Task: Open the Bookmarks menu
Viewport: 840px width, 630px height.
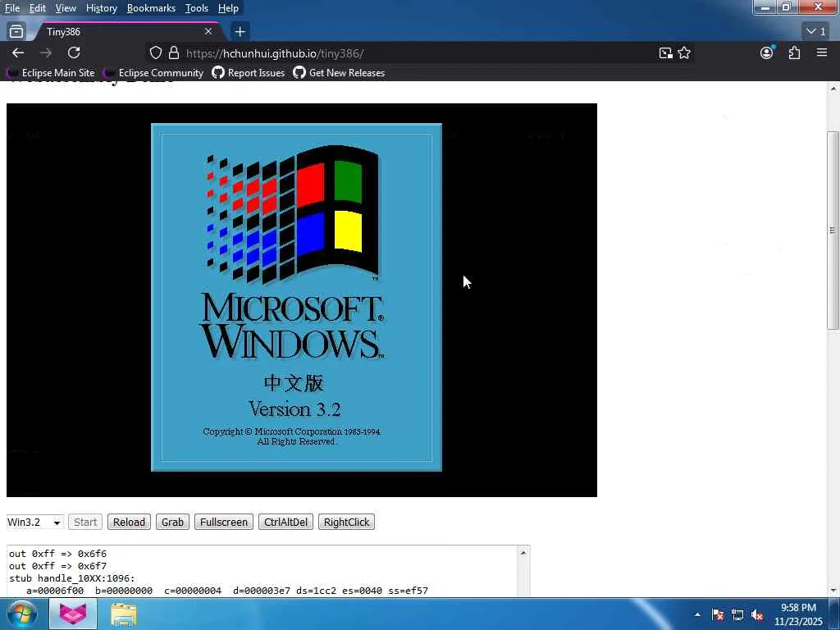Action: pyautogui.click(x=151, y=8)
